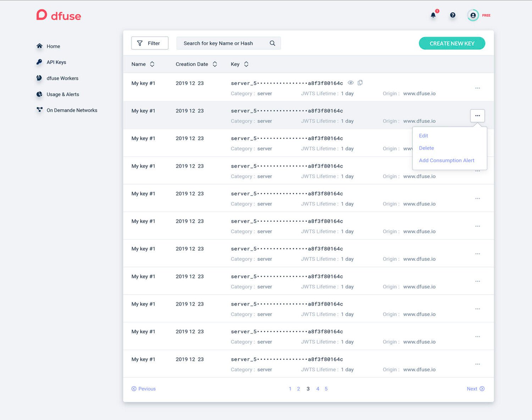Viewport: 532px width, 420px height.
Task: Open On Demande Networks in sidebar
Action: click(72, 110)
